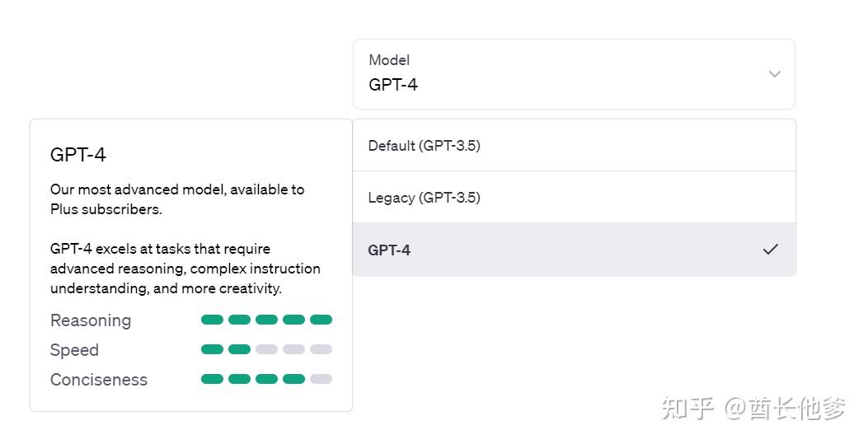Click the 'Model' label above GPT-4
The height and width of the screenshot is (444, 868).
[x=389, y=60]
